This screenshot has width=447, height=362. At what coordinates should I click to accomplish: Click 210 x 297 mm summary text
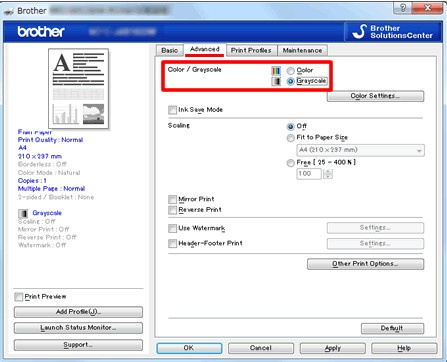tap(40, 156)
